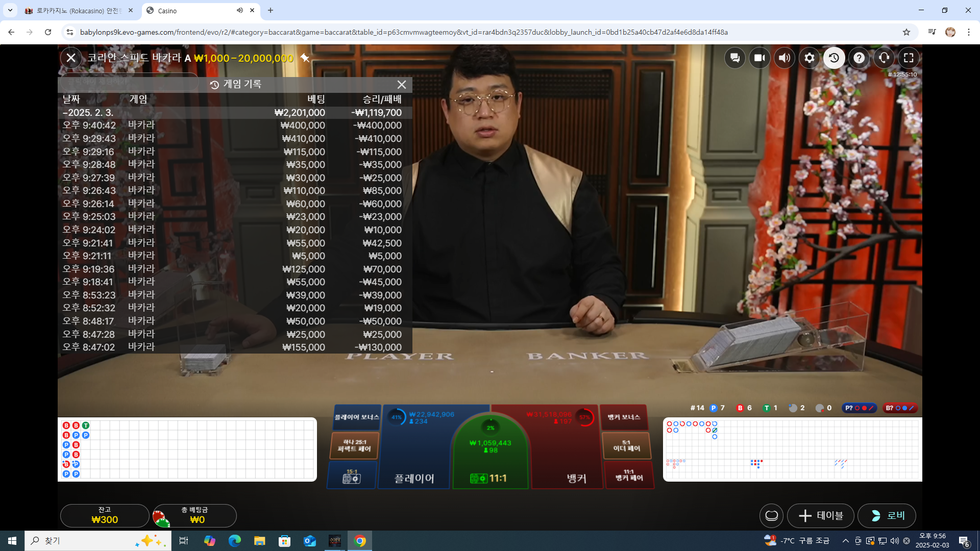
Task: Toggle the video camera icon
Action: [x=759, y=58]
